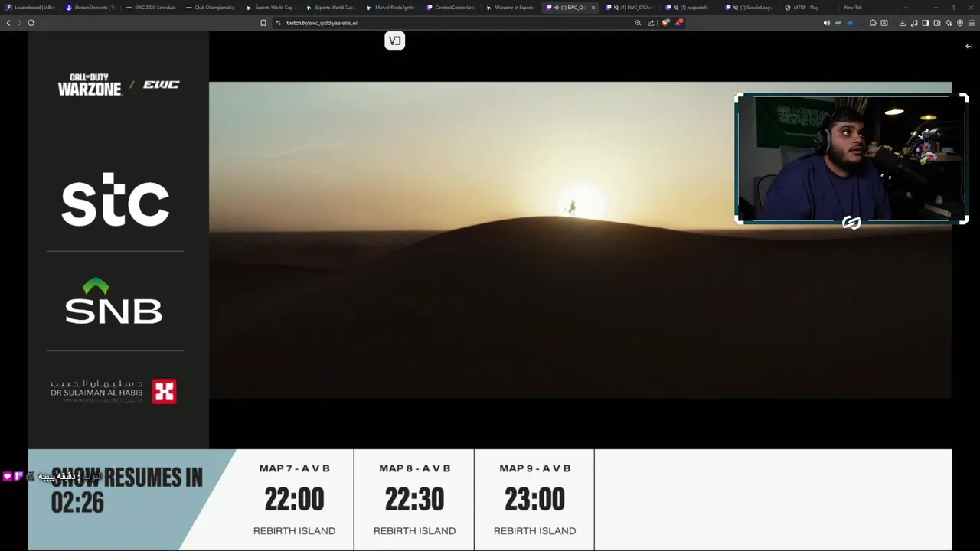Open the zoom level magnifier icon
980x551 pixels.
point(638,23)
